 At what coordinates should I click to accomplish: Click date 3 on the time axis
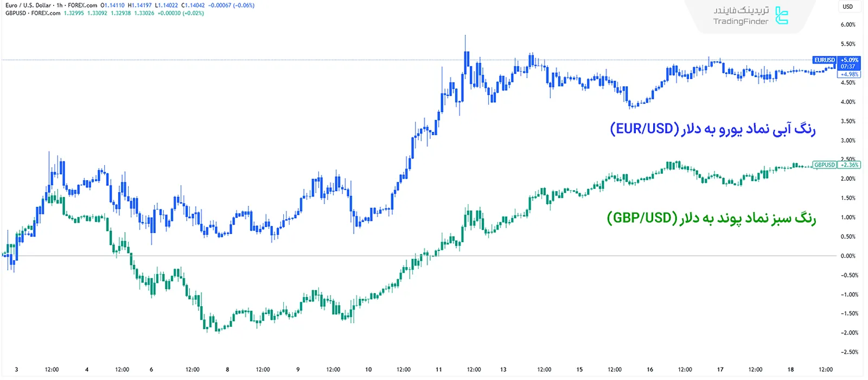coord(16,370)
